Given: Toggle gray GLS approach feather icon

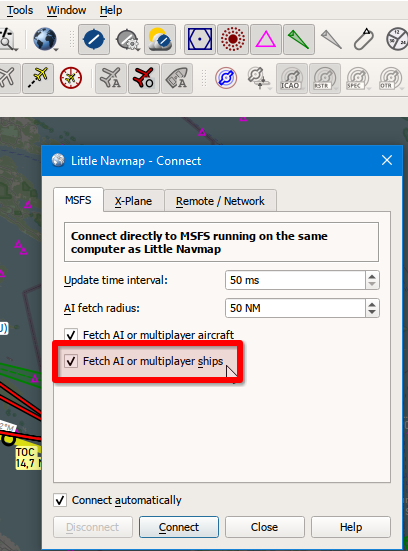Looking at the screenshot, I should pyautogui.click(x=331, y=39).
